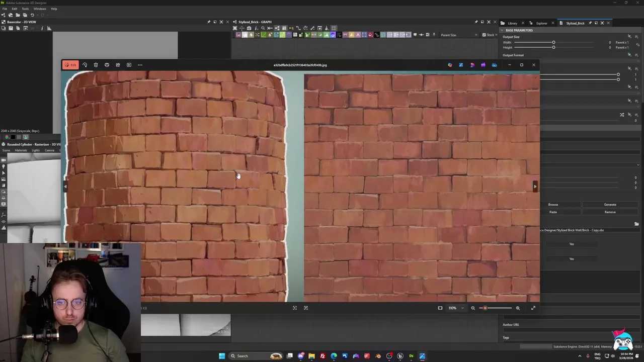Pin the Basecolor 2D VIEW panel

tap(209, 22)
